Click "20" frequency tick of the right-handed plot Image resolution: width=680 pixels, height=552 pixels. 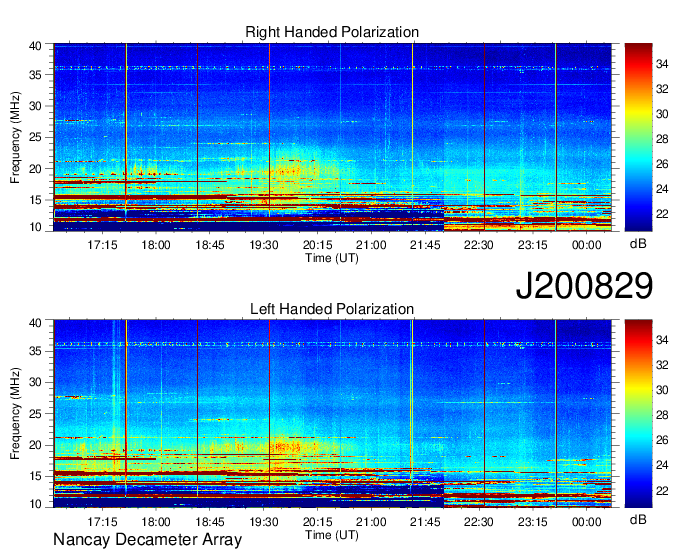pos(35,169)
